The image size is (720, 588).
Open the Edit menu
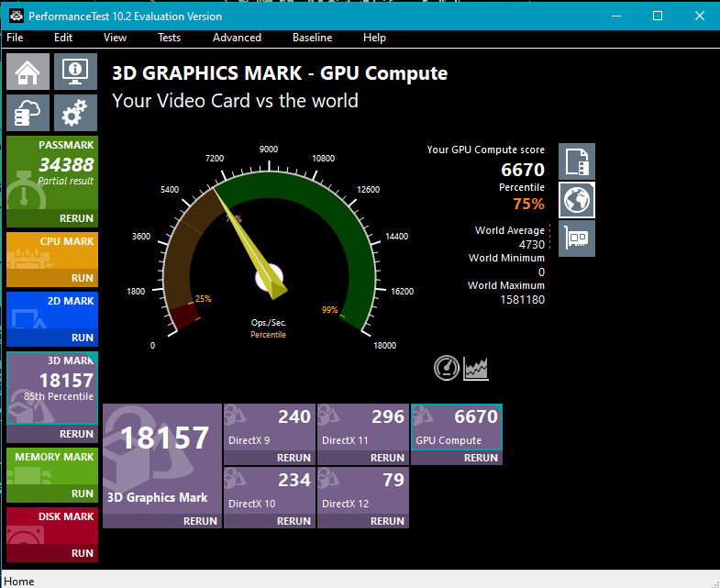click(x=63, y=38)
